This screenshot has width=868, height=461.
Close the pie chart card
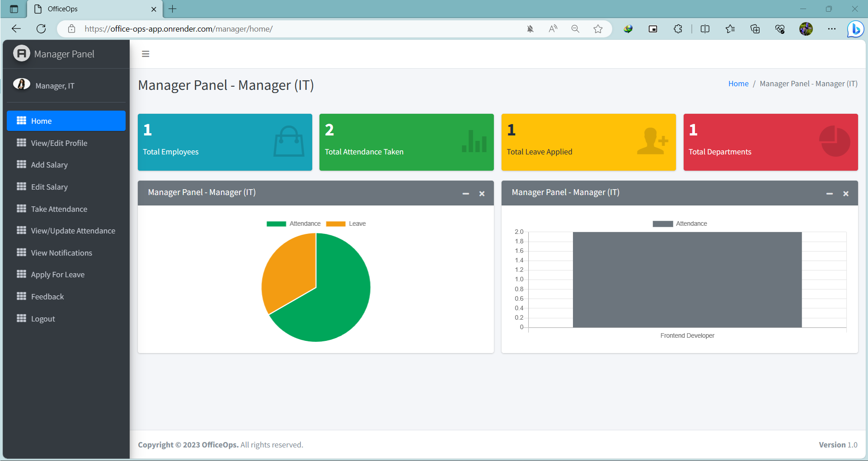tap(482, 193)
